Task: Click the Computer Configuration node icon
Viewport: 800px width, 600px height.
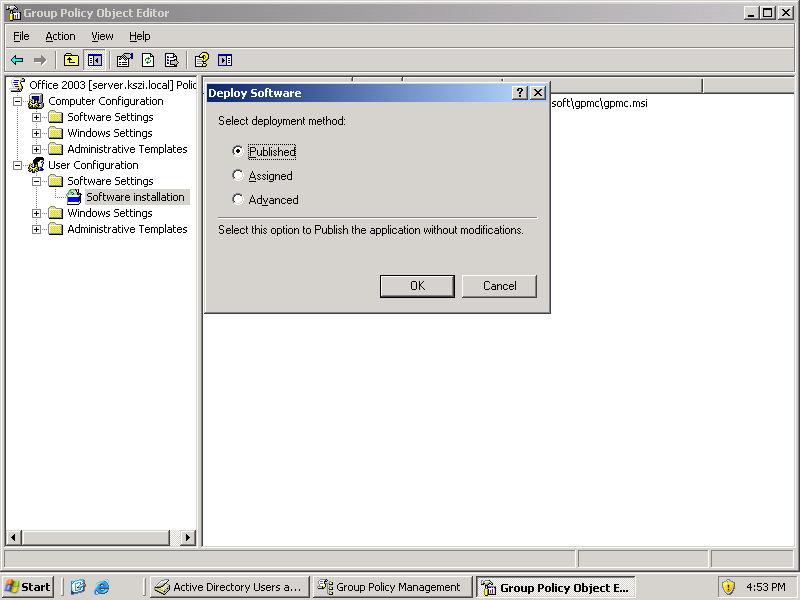Action: pyautogui.click(x=36, y=101)
